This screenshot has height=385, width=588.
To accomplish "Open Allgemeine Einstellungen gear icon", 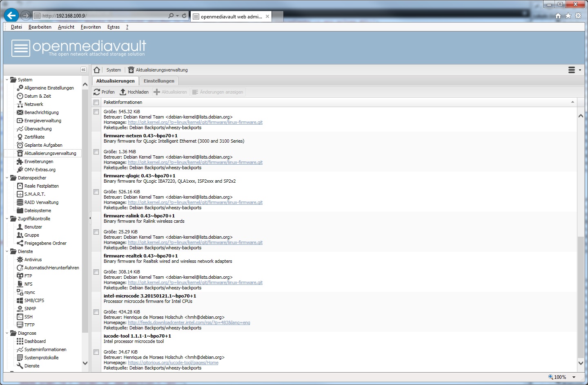I will [20, 88].
